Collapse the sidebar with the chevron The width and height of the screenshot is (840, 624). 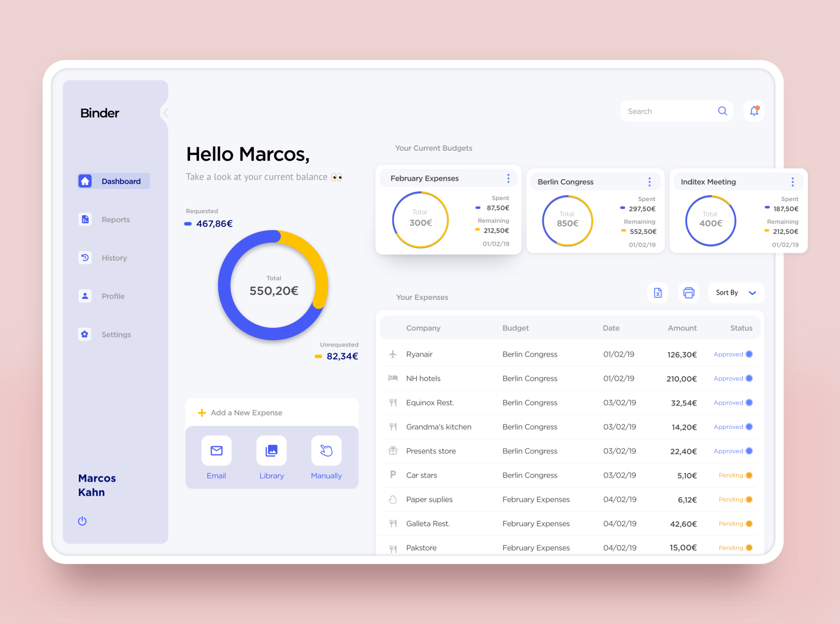165,112
